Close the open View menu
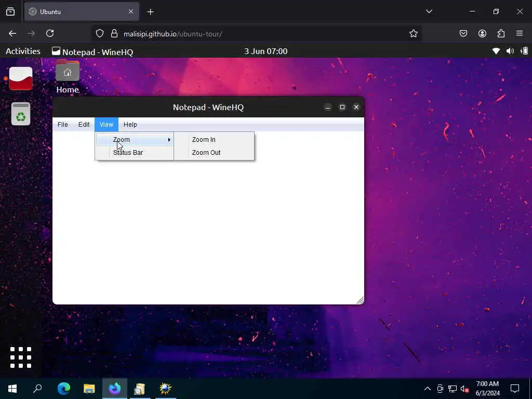Image resolution: width=532 pixels, height=399 pixels. click(x=106, y=125)
